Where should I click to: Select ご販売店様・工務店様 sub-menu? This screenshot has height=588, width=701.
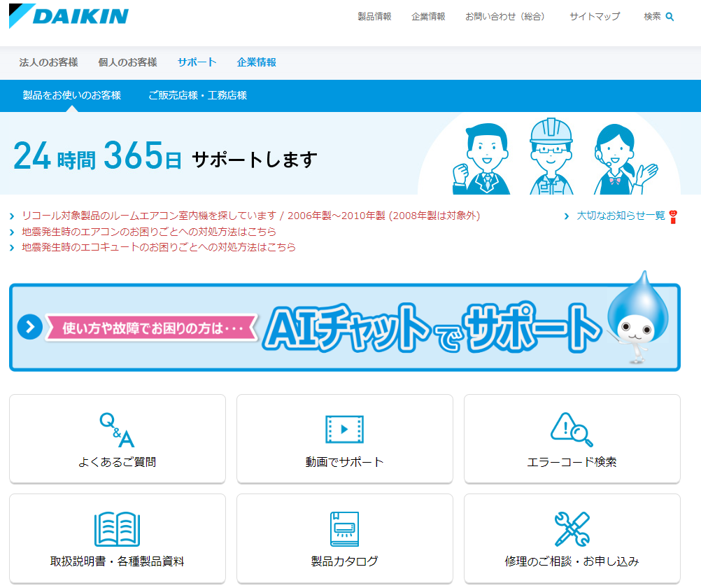click(197, 95)
